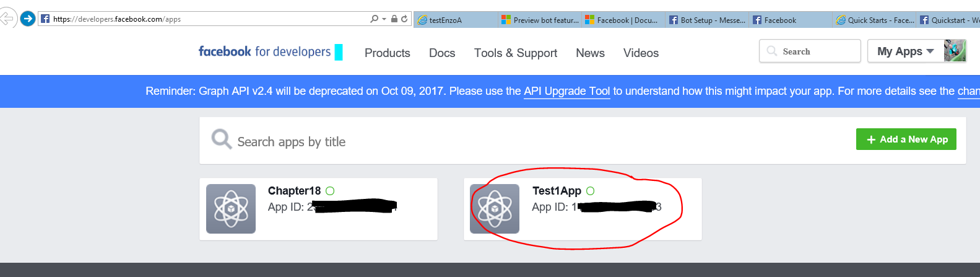The height and width of the screenshot is (277, 980).
Task: Expand the address bar search dropdown arrow
Action: pyautogui.click(x=384, y=19)
